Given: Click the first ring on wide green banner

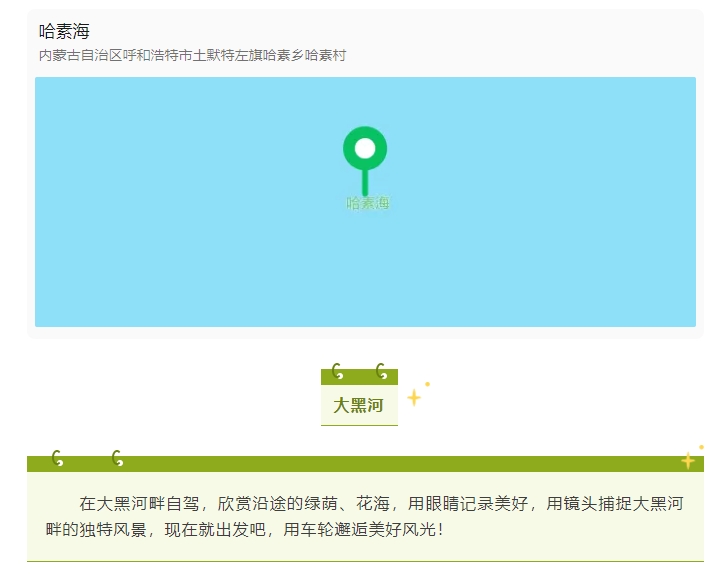Looking at the screenshot, I should (x=57, y=458).
